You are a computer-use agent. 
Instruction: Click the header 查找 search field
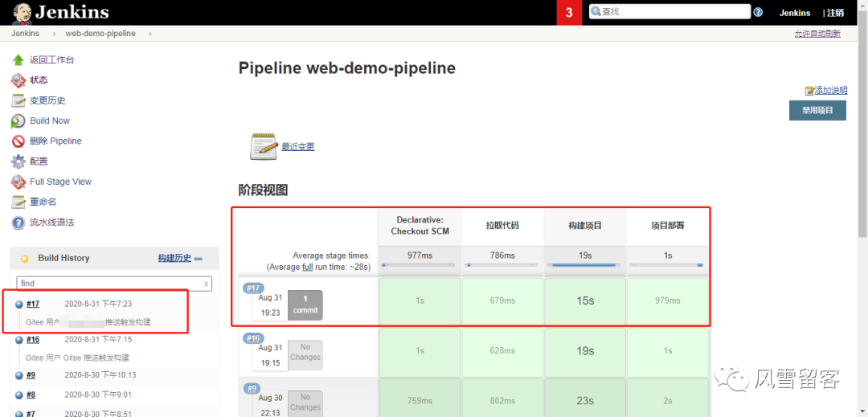click(x=669, y=12)
